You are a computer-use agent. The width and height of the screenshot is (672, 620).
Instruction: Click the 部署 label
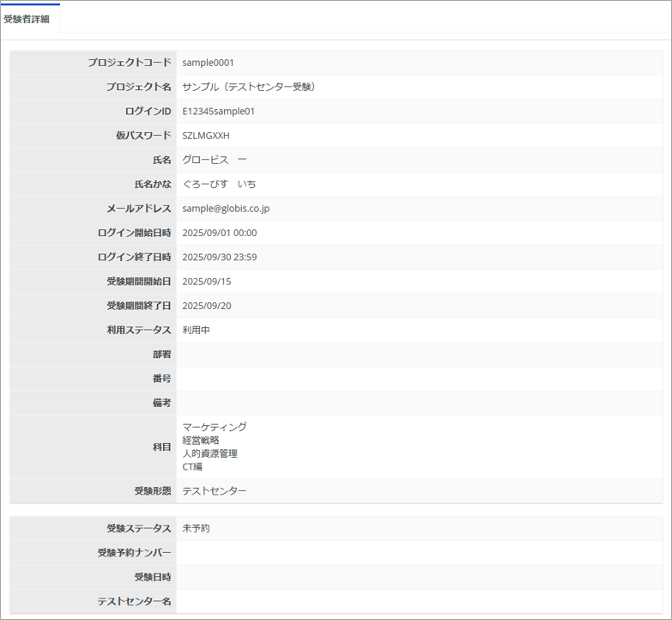[162, 355]
